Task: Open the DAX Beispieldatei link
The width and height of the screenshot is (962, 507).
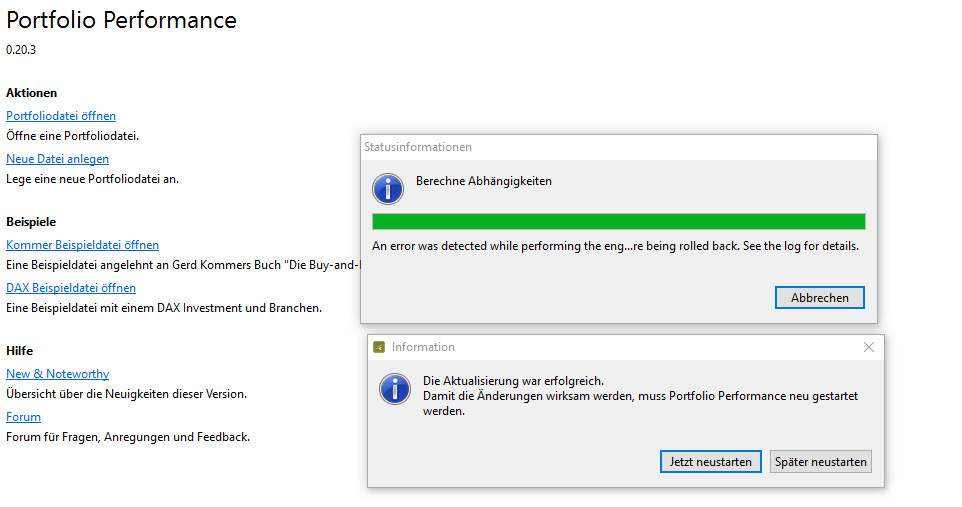Action: pyautogui.click(x=71, y=287)
